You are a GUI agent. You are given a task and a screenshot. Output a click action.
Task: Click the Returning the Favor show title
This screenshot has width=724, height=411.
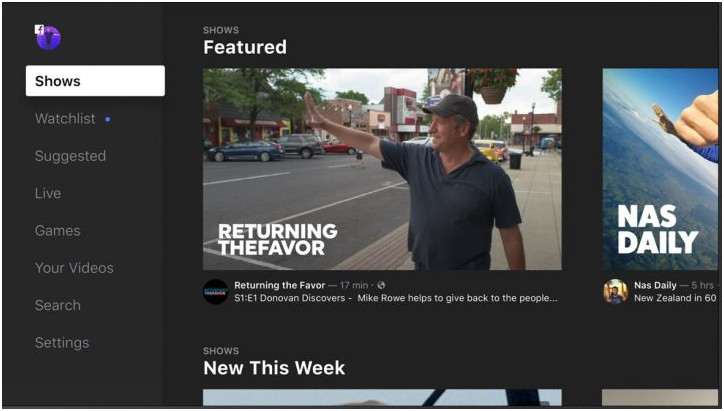(x=279, y=285)
